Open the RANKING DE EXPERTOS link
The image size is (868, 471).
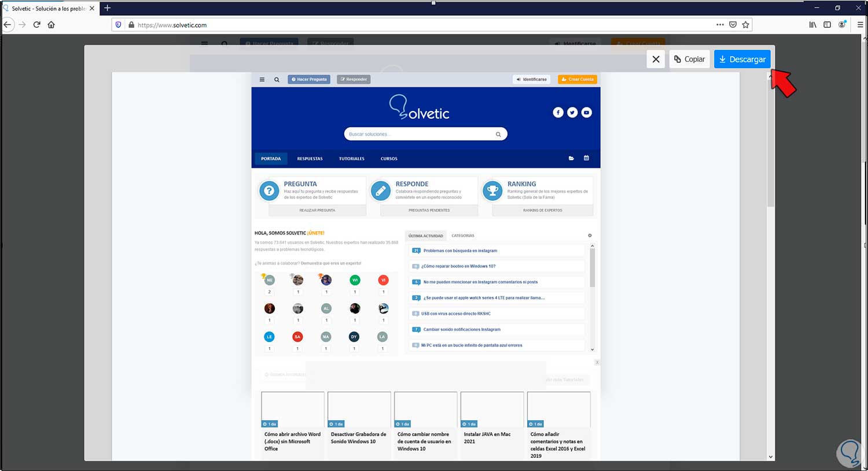[x=542, y=210]
